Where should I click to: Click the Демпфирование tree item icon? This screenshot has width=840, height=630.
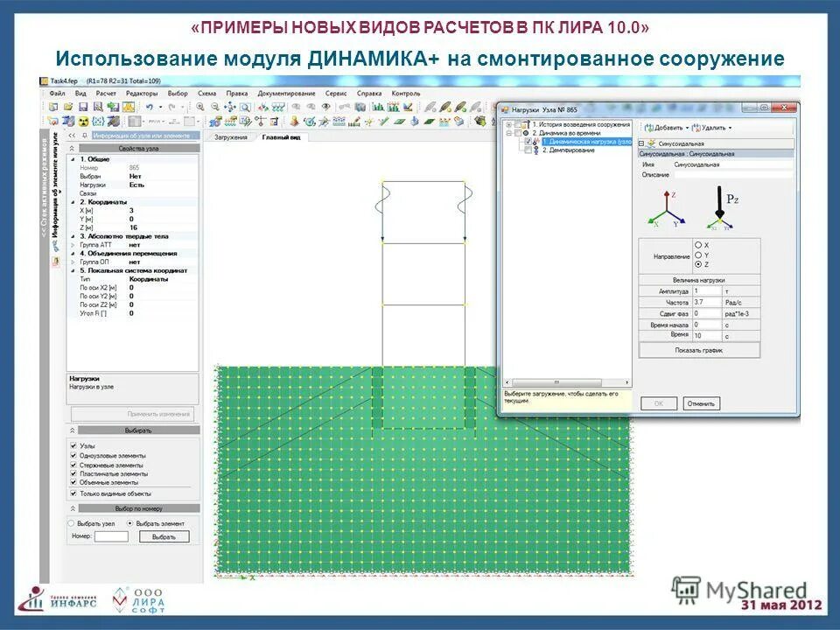[536, 151]
